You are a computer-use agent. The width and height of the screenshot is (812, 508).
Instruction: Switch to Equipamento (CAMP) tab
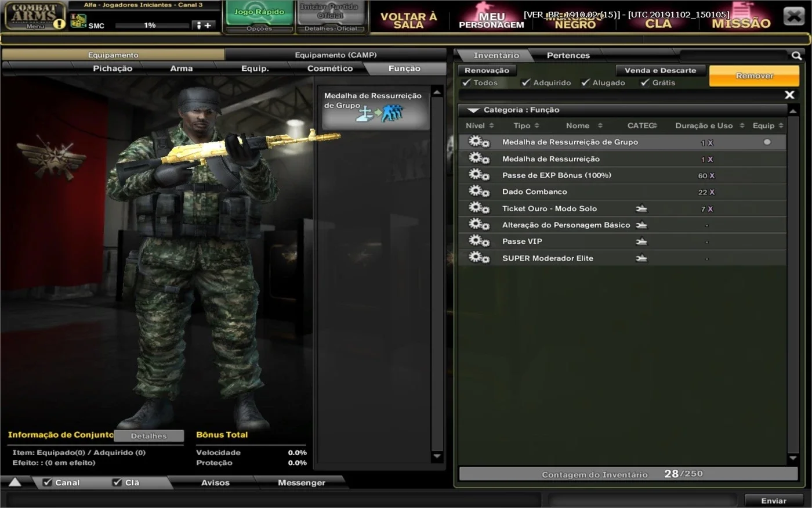click(335, 55)
